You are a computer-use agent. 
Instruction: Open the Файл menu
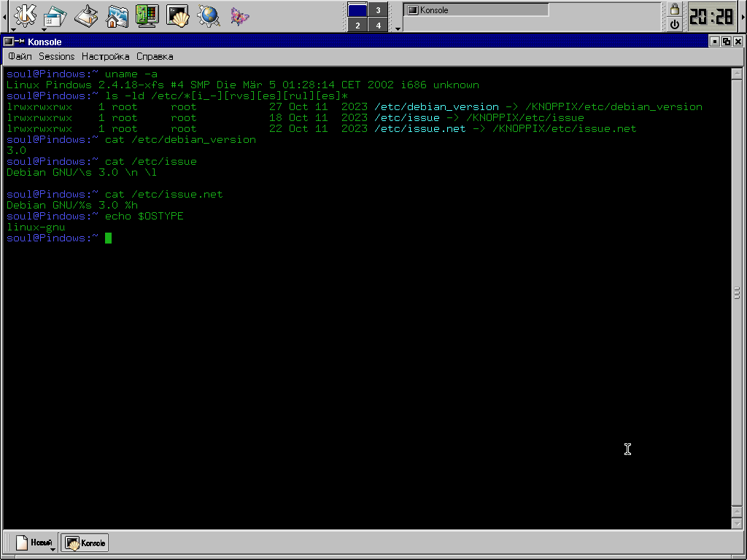click(x=20, y=56)
